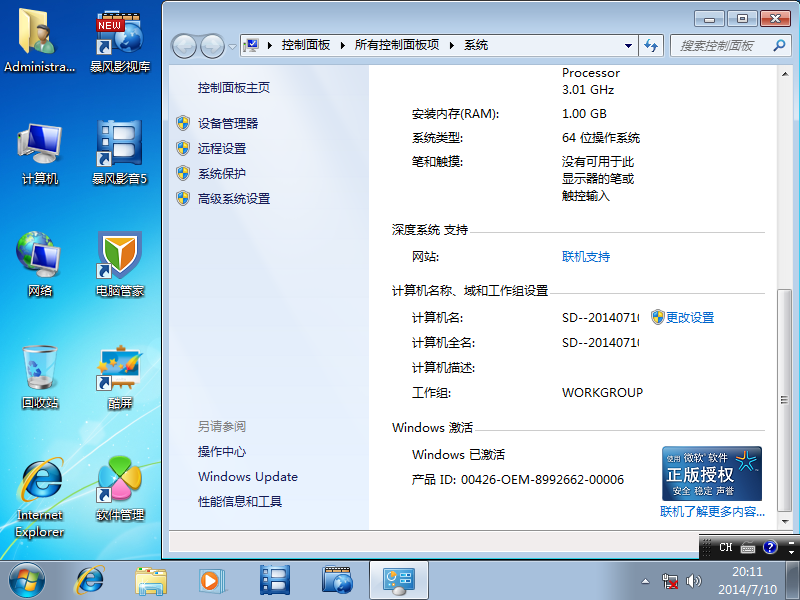Click the network status tray icon
800x600 pixels.
(669, 581)
